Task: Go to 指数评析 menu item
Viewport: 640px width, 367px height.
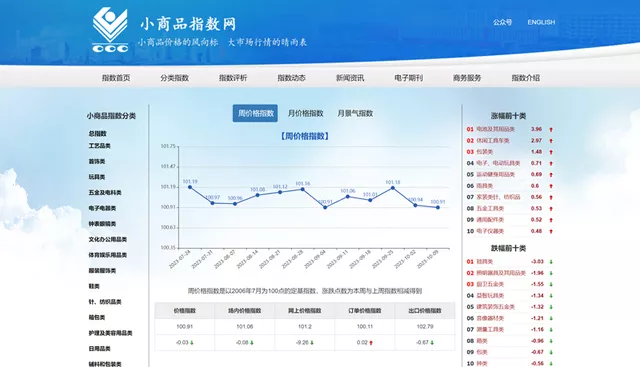Action: [x=233, y=78]
